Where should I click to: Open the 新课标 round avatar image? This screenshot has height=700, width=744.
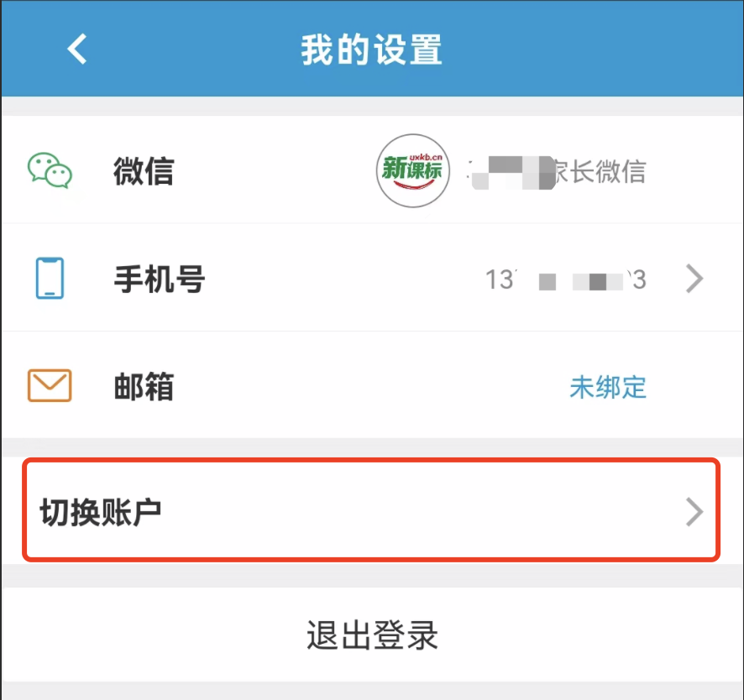[413, 170]
